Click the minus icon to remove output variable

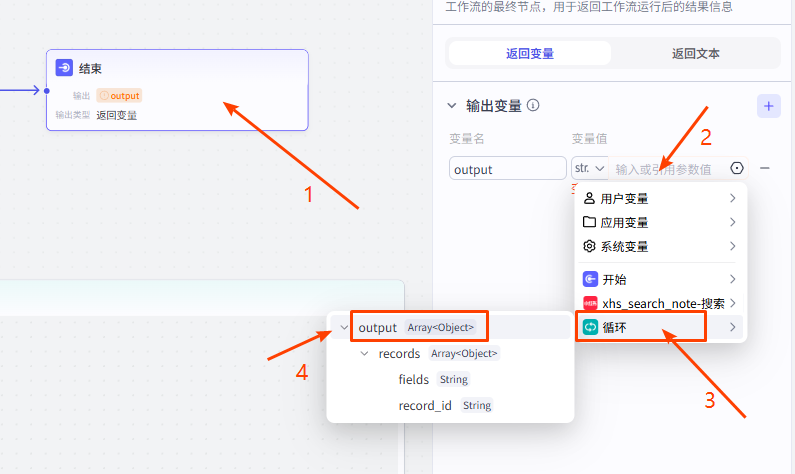click(765, 169)
